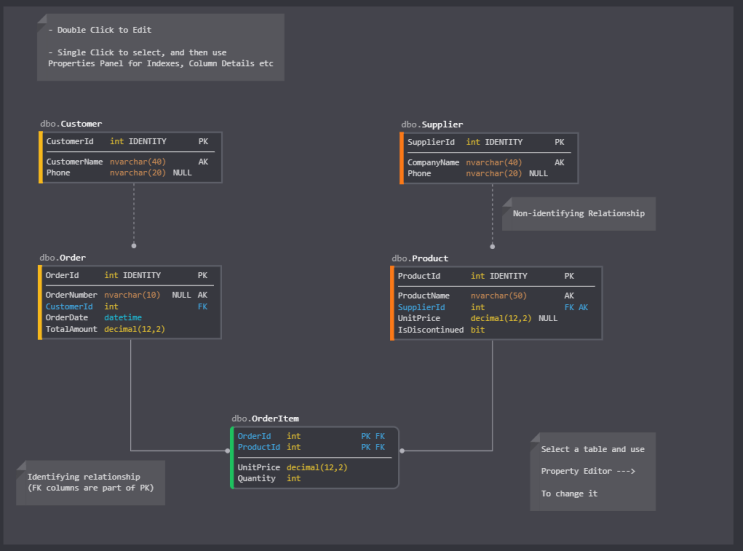Viewport: 743px width, 551px height.
Task: Select the TotalAmount column in Order table
Action: tap(73, 328)
